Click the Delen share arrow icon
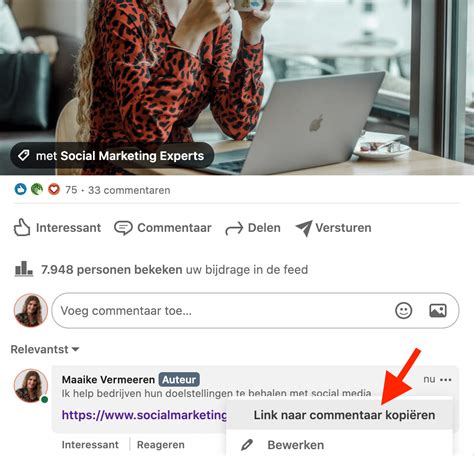 (234, 229)
